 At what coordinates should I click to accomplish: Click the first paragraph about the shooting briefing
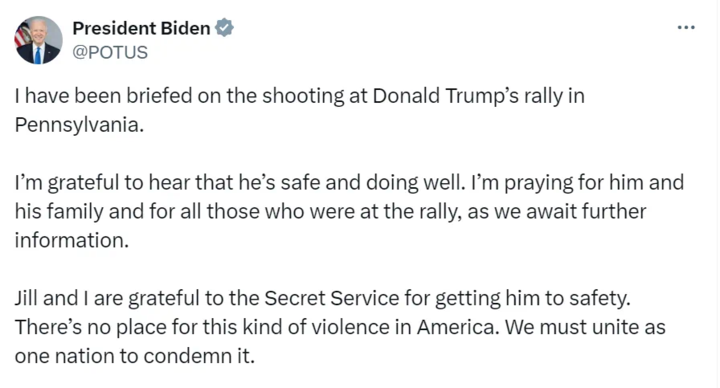tap(300, 111)
